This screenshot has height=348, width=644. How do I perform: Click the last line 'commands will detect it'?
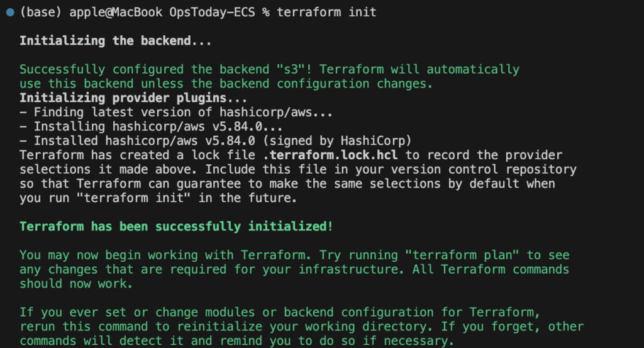237,341
